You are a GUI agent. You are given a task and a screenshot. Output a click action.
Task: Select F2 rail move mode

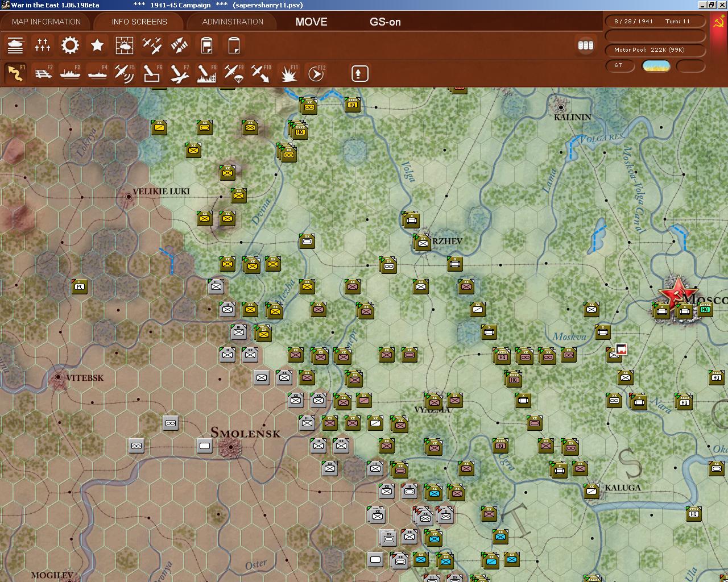point(43,73)
